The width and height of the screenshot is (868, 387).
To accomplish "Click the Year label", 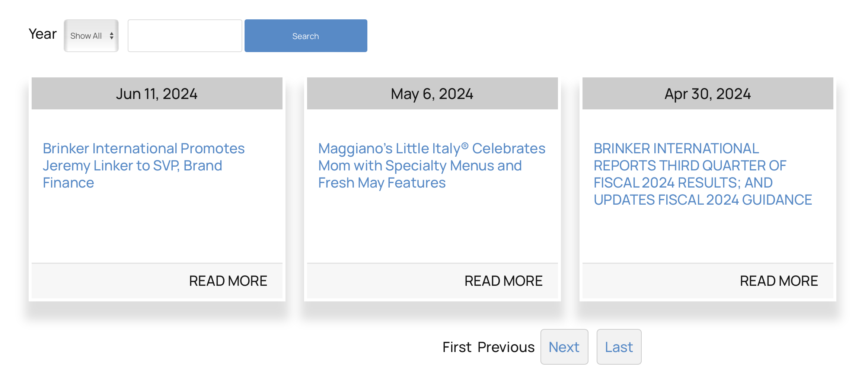I will (42, 34).
